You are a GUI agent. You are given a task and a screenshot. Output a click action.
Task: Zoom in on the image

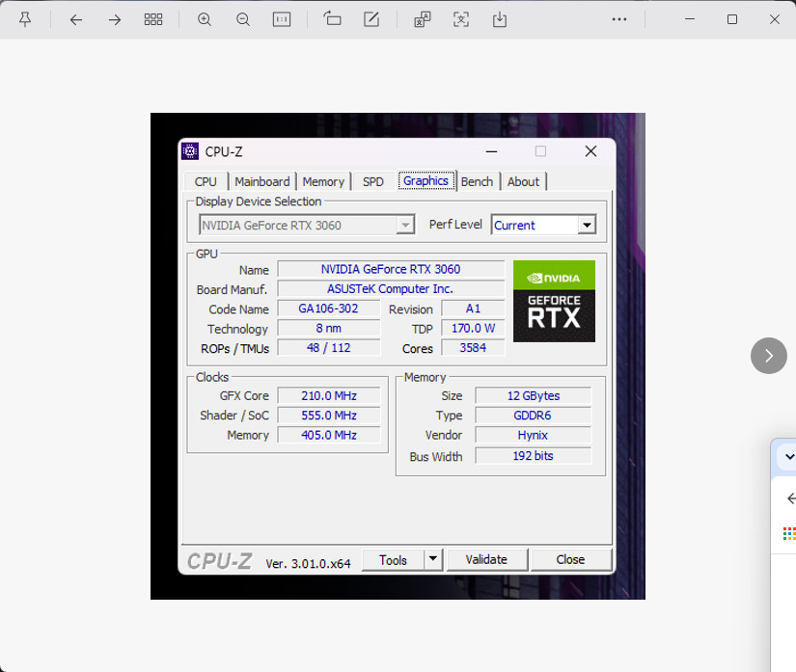pyautogui.click(x=205, y=20)
